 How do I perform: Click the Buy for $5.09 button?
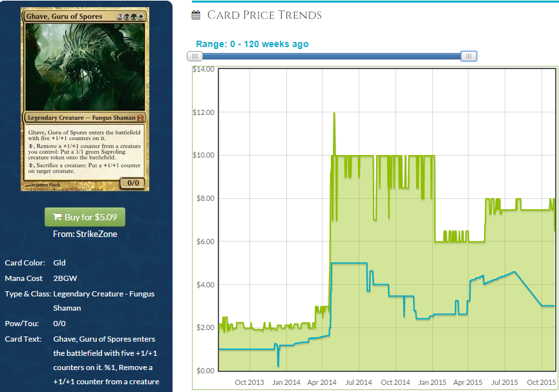point(85,217)
